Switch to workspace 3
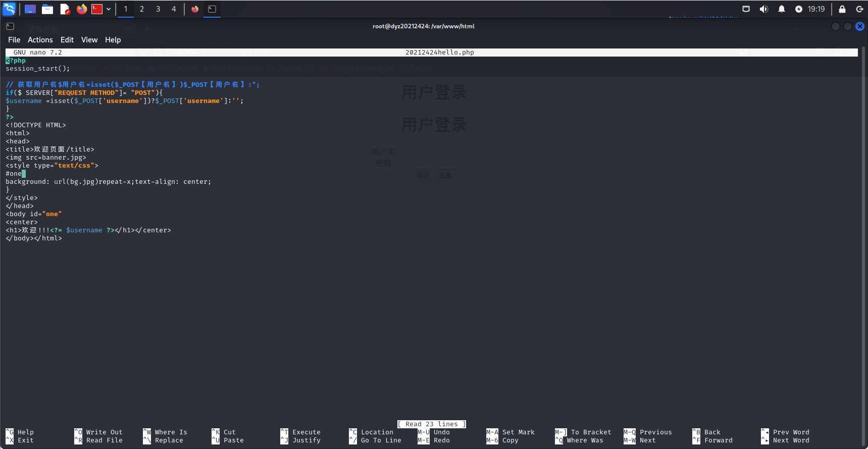The width and height of the screenshot is (868, 449). (158, 9)
